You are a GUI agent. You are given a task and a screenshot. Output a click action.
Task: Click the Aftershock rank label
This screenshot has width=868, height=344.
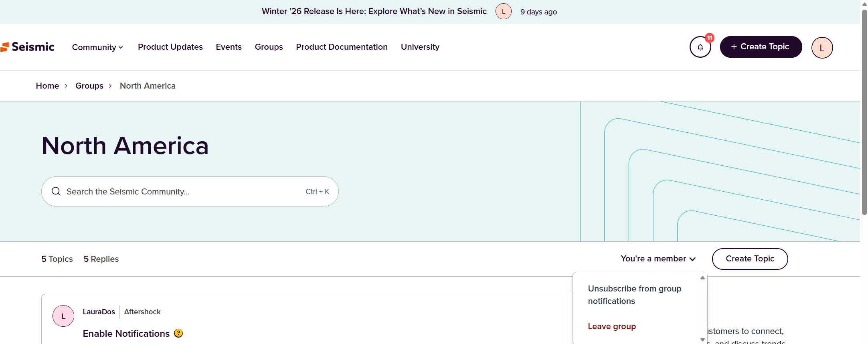pos(142,312)
